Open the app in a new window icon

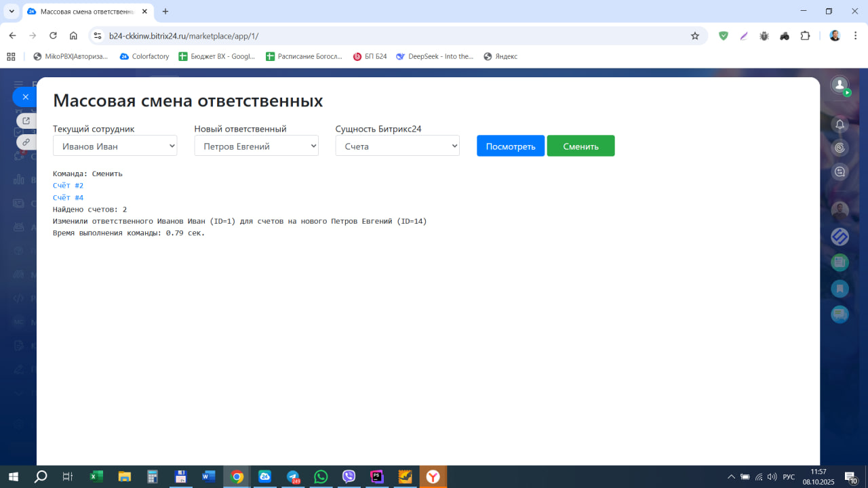(x=26, y=121)
